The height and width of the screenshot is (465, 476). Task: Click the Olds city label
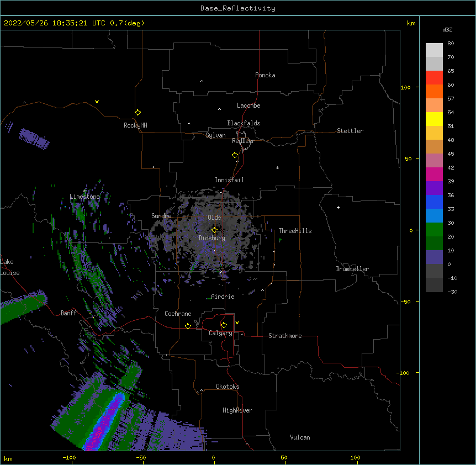pos(214,218)
